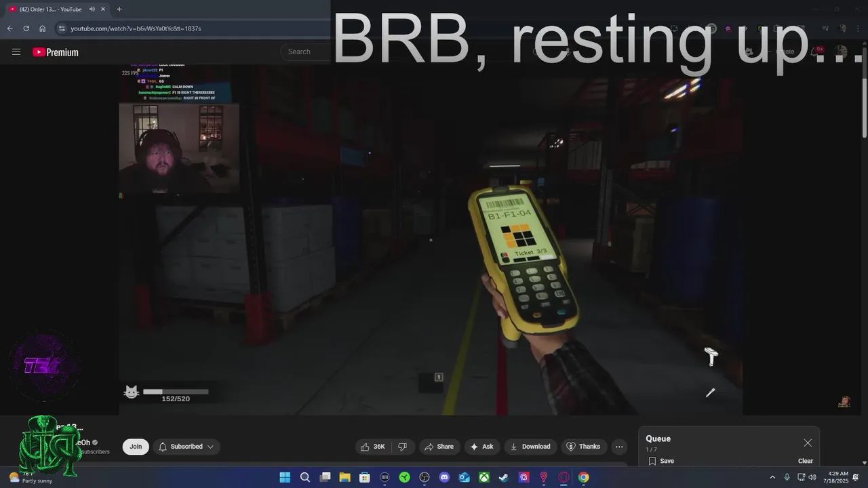This screenshot has width=868, height=488.
Task: Open the Ask AI button
Action: tap(481, 447)
